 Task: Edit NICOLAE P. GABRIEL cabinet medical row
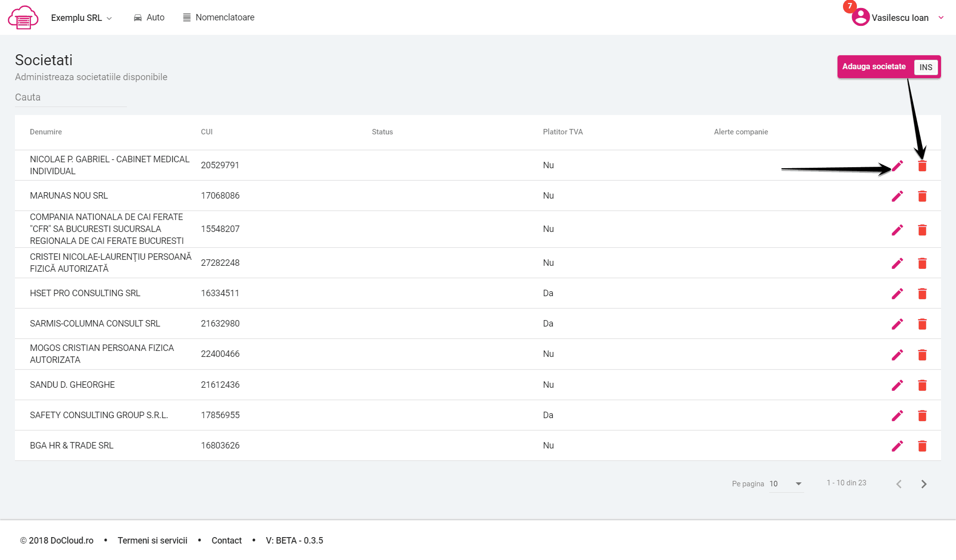[x=897, y=166]
